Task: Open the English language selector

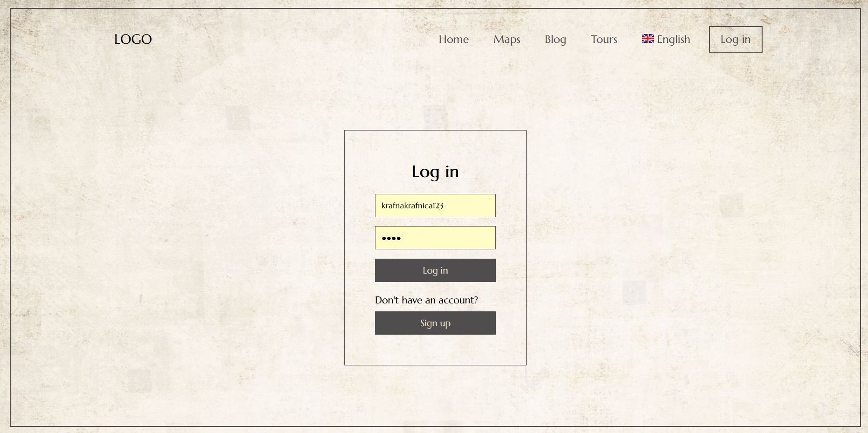Action: 673,39
